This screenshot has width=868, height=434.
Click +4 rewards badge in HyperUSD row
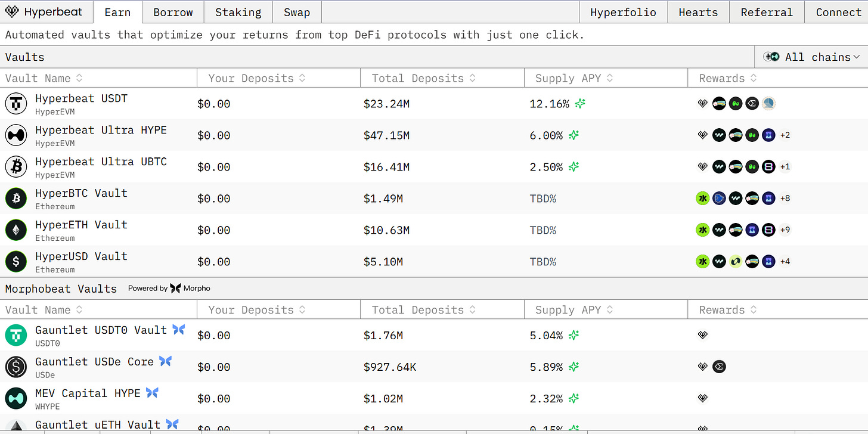785,262
